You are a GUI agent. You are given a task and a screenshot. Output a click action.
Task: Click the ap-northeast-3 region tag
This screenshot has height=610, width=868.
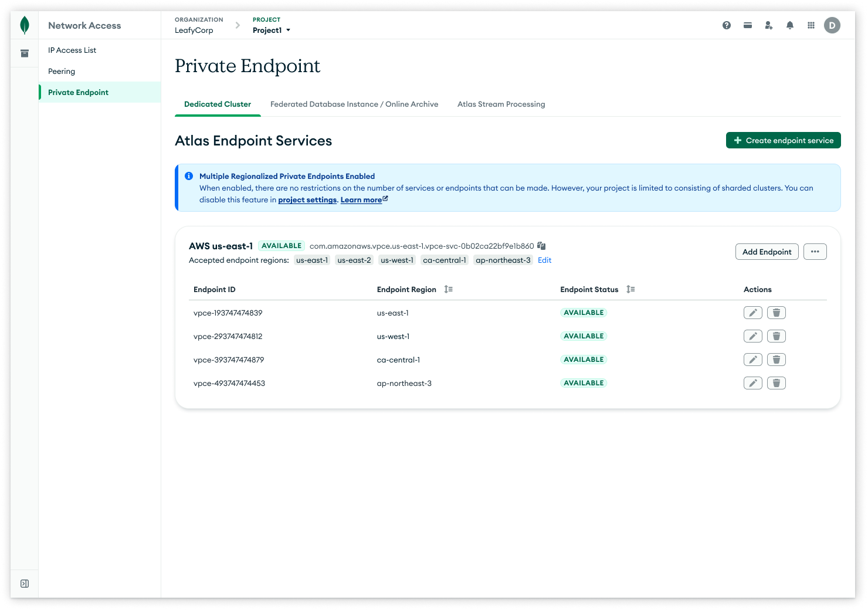tap(503, 260)
